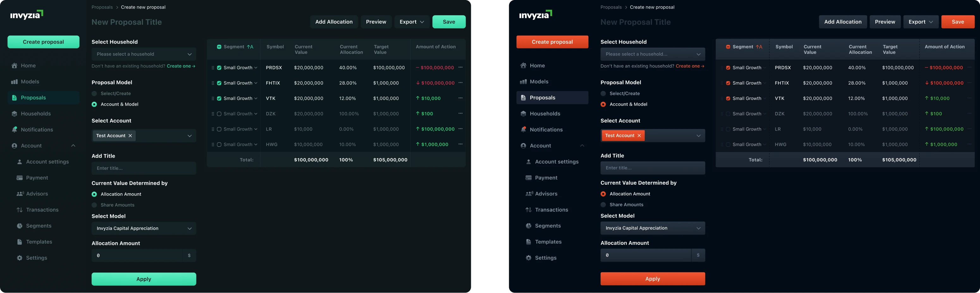980x293 pixels.
Task: Click the Advisors people icon in the green-theme sidebar
Action: click(x=20, y=194)
